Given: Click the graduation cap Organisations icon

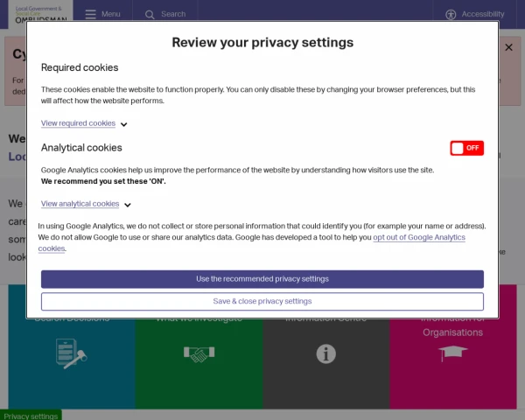Looking at the screenshot, I should pyautogui.click(x=453, y=353).
